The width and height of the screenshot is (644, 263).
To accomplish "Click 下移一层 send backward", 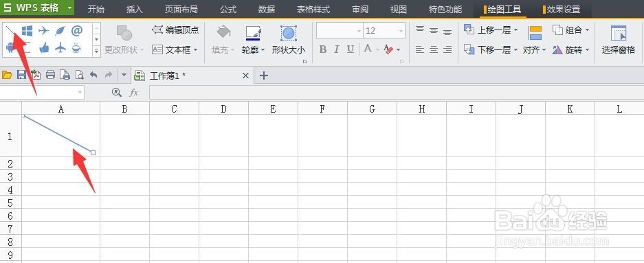I will [491, 49].
